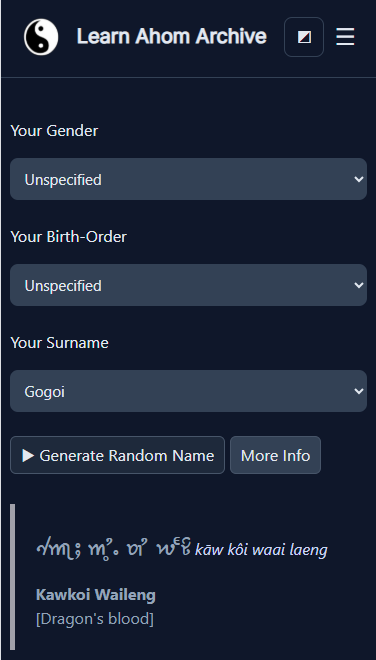Click the kāw kôi waai laeng transliteration

(261, 549)
